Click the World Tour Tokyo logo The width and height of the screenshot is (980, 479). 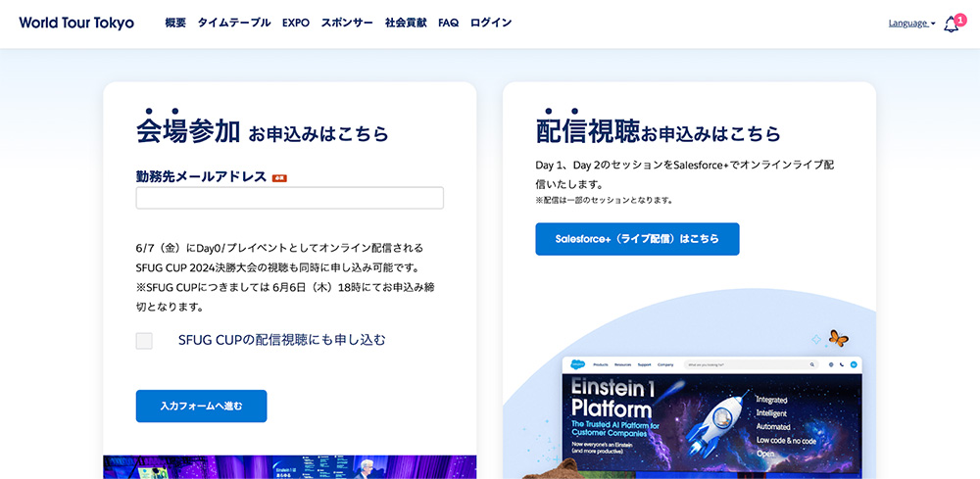tap(76, 23)
